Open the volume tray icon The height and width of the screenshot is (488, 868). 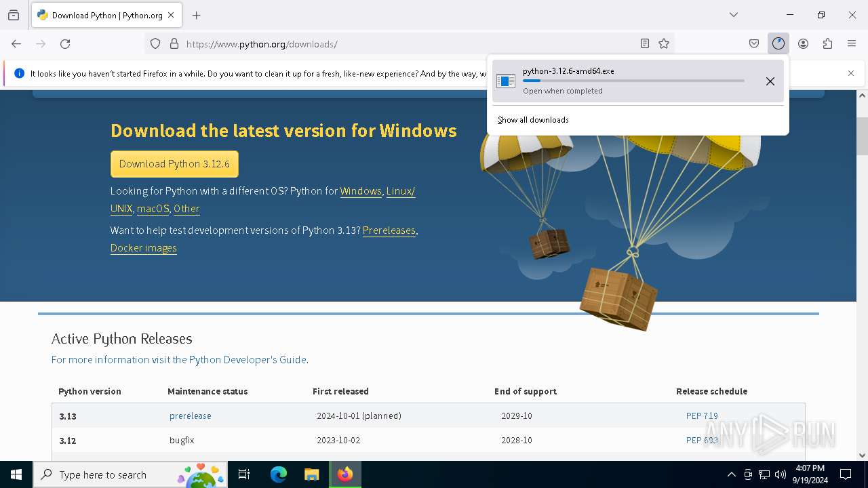[781, 474]
